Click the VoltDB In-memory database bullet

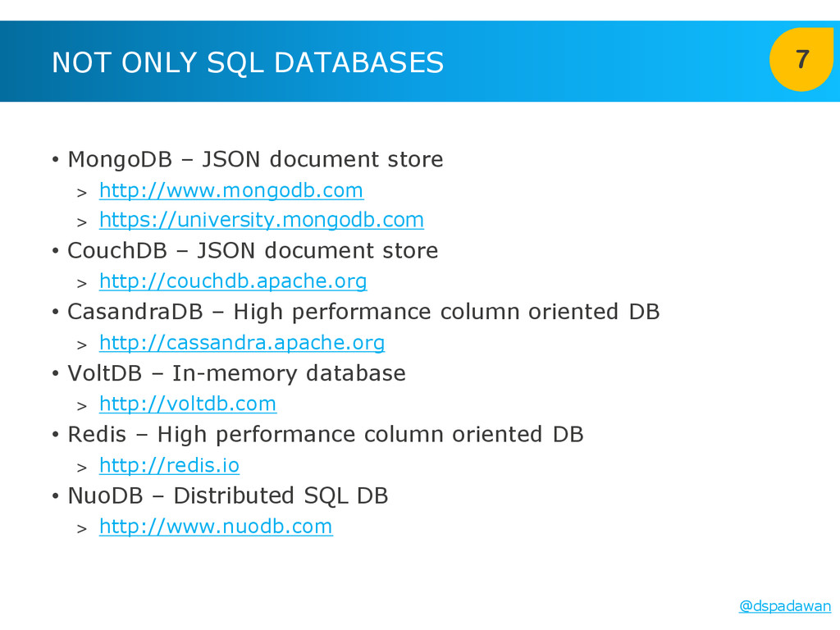click(236, 373)
